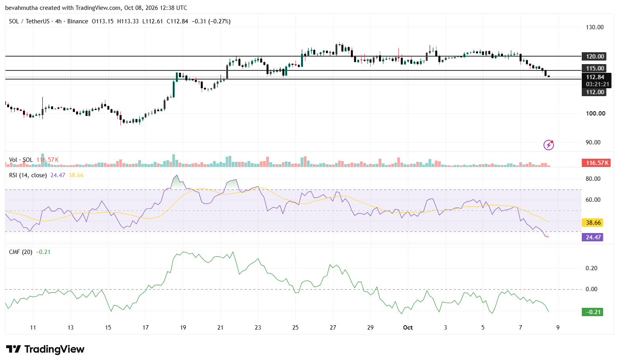This screenshot has width=619, height=364.
Task: Click date 9 on the time axis
Action: point(558,327)
